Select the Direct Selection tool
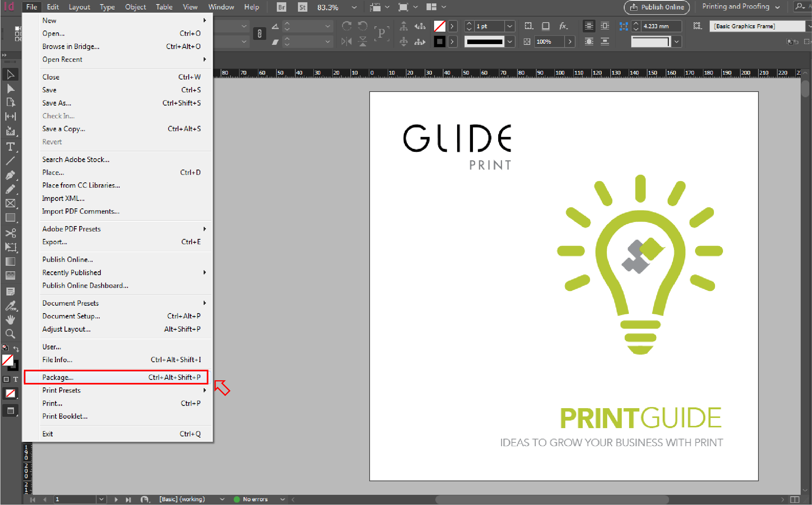Screen dimensions: 812x505 click(11, 89)
